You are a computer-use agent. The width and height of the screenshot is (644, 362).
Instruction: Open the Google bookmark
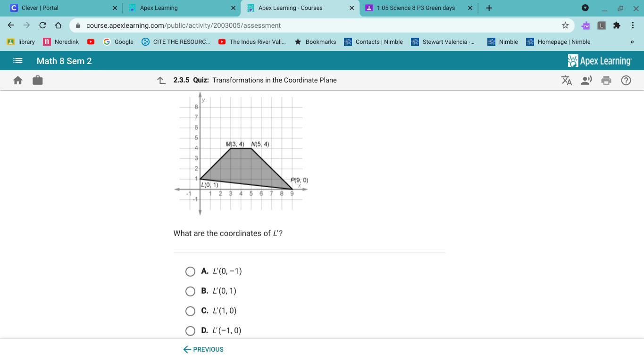click(118, 42)
